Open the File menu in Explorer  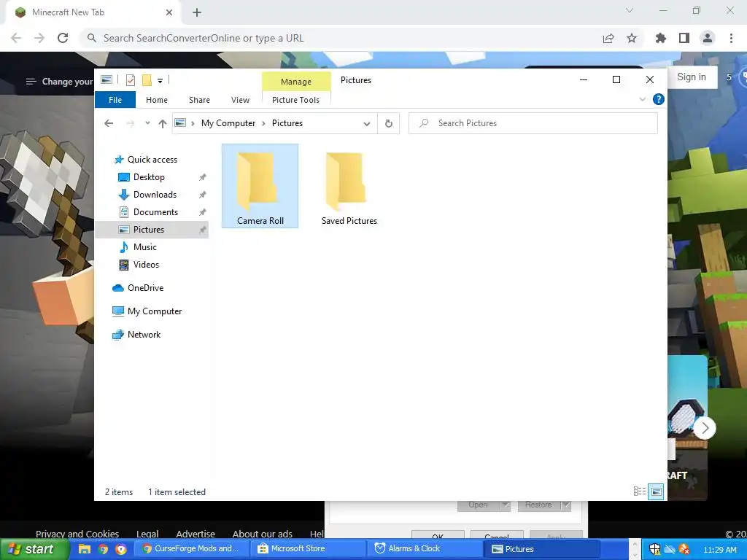(115, 99)
